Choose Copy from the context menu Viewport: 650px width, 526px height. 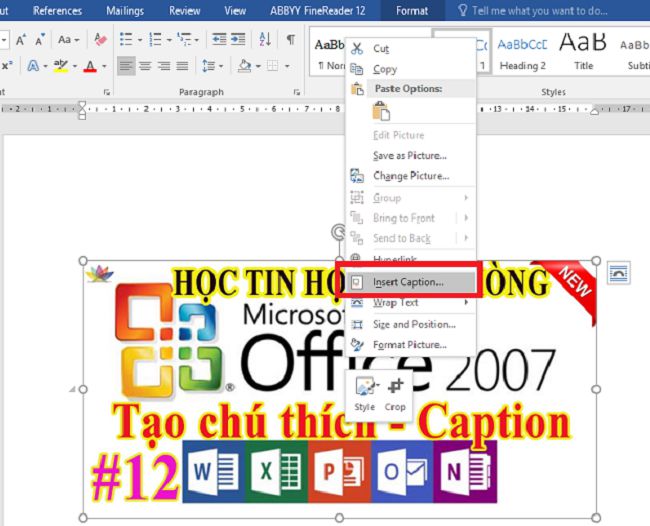410,69
